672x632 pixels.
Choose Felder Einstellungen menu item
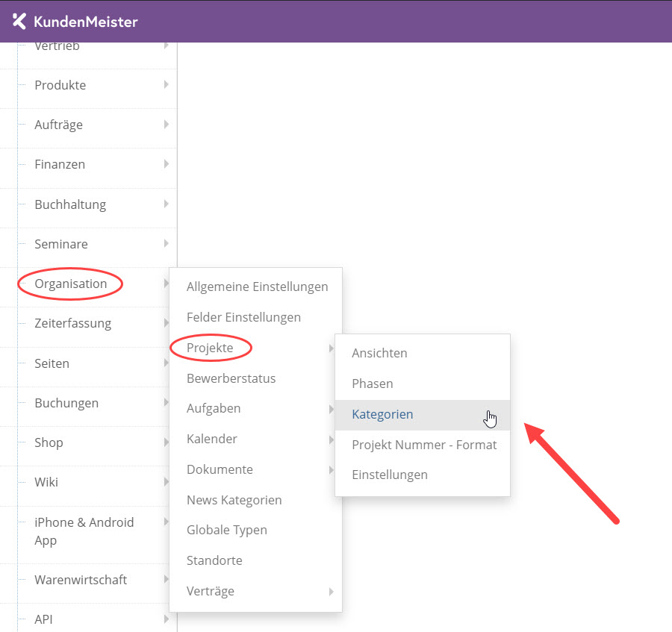coord(244,317)
